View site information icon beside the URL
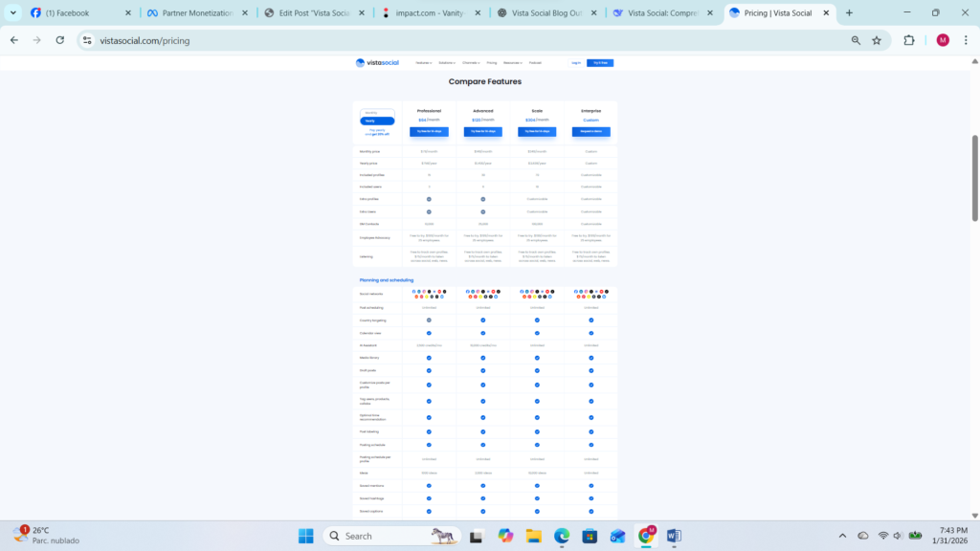The image size is (980, 551). pos(87,40)
